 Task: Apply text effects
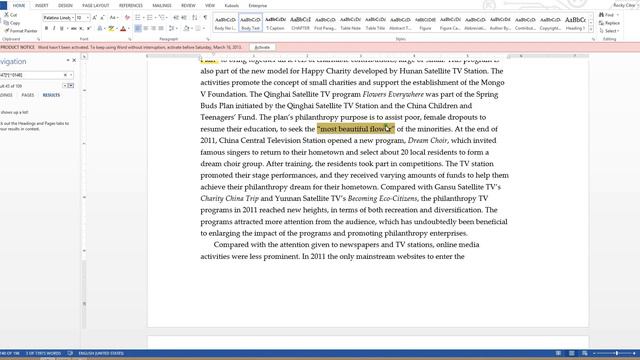coord(100,29)
